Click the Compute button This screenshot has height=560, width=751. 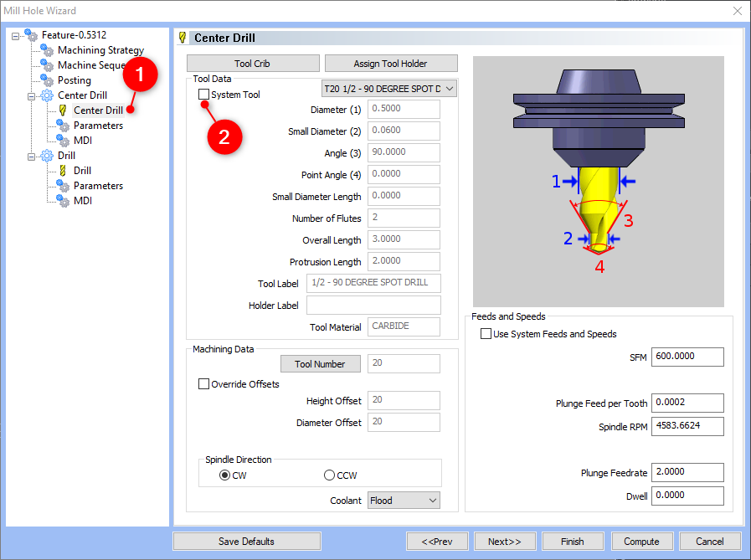click(x=642, y=542)
